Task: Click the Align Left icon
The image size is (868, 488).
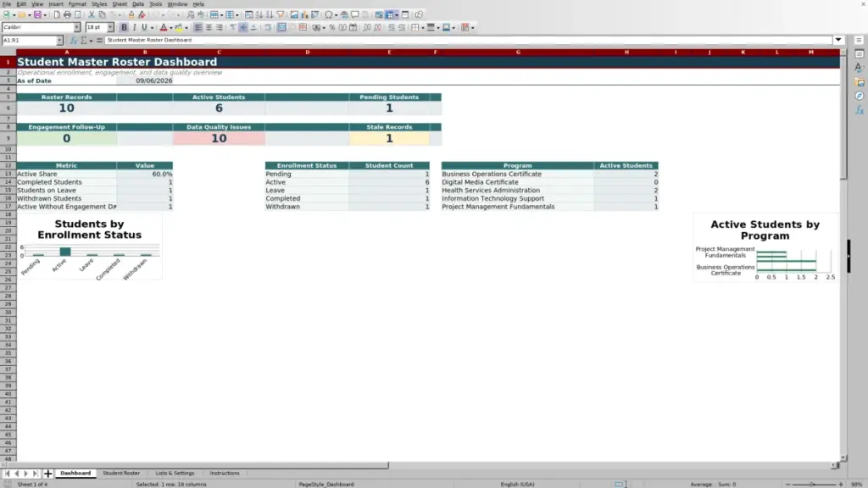Action: [198, 27]
